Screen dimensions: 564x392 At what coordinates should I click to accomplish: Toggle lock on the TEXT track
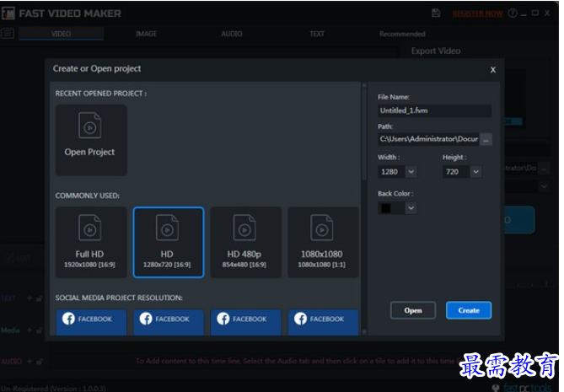tap(40, 298)
